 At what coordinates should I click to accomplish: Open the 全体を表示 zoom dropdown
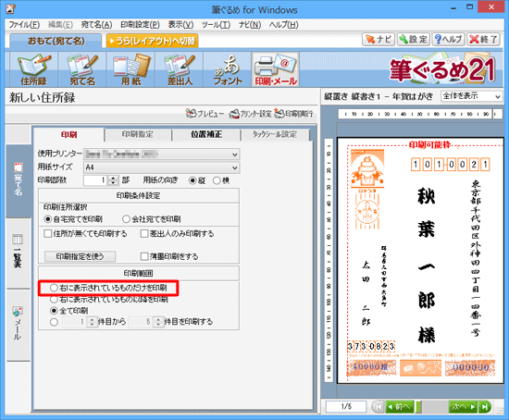[471, 96]
